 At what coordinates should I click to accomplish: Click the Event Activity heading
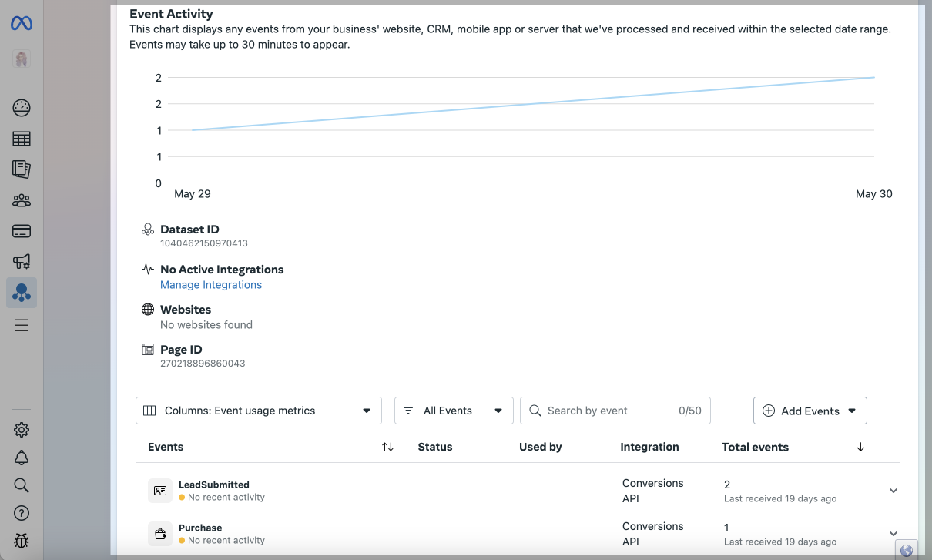pyautogui.click(x=171, y=14)
